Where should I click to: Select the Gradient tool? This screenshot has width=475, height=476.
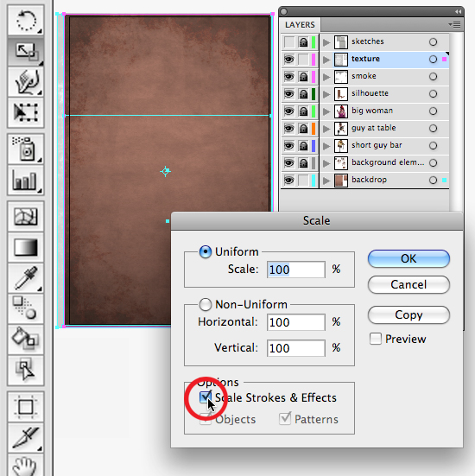coord(26,247)
